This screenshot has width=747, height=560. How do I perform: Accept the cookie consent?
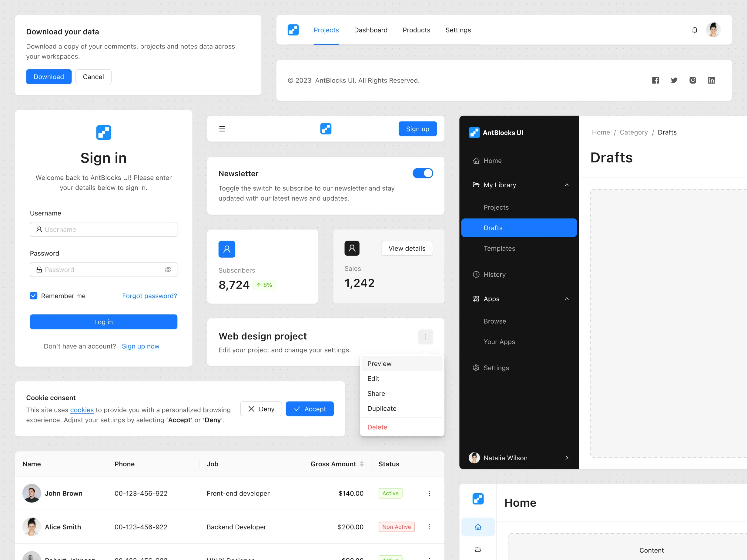click(x=310, y=408)
